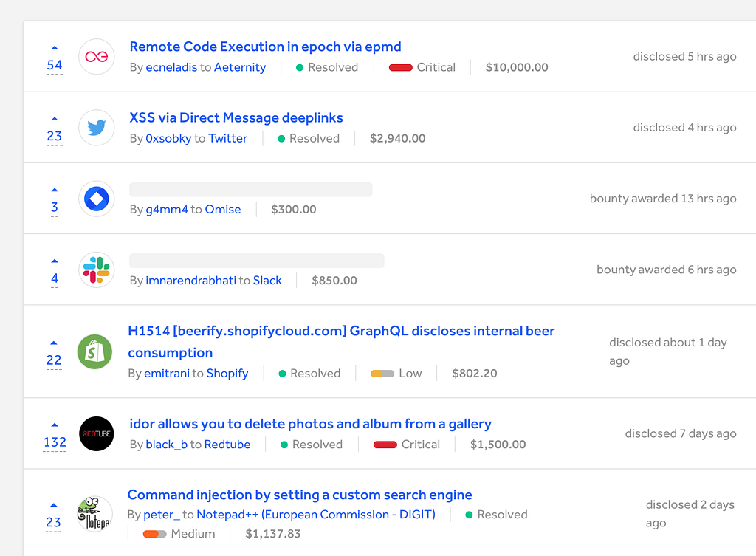Click the Twitter bird logo icon
756x556 pixels.
coord(96,128)
